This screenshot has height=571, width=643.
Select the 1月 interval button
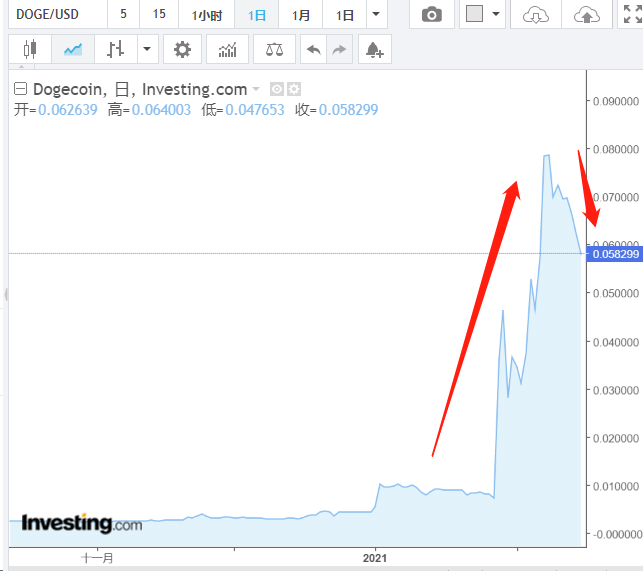click(300, 15)
